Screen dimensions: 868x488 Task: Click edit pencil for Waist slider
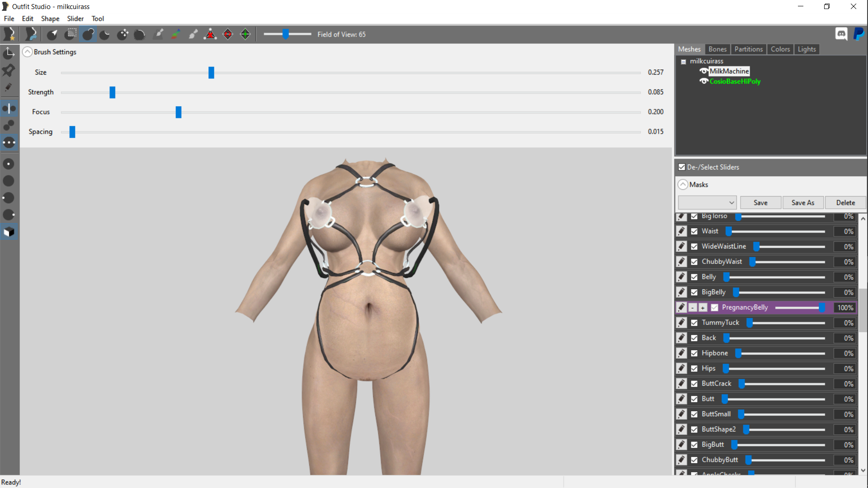(682, 231)
